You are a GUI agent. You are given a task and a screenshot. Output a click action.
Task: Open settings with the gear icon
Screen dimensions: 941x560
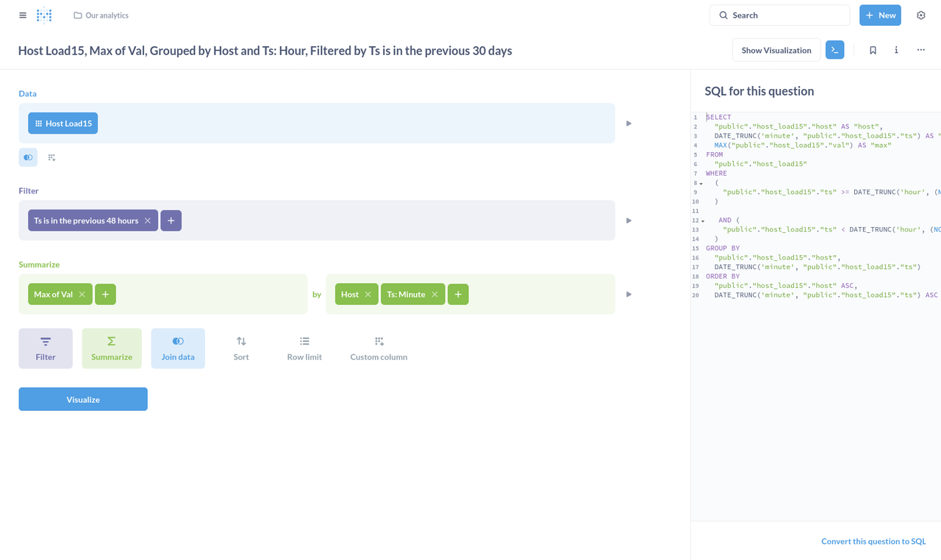click(x=920, y=15)
